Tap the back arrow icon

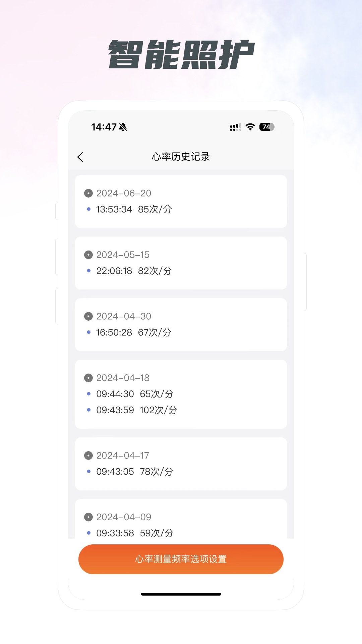coord(80,157)
